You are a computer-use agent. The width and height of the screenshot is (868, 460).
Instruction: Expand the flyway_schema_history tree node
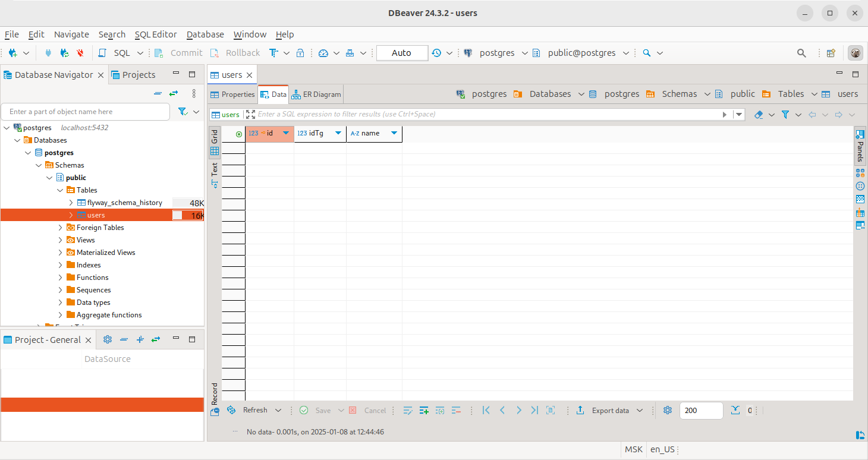[71, 203]
